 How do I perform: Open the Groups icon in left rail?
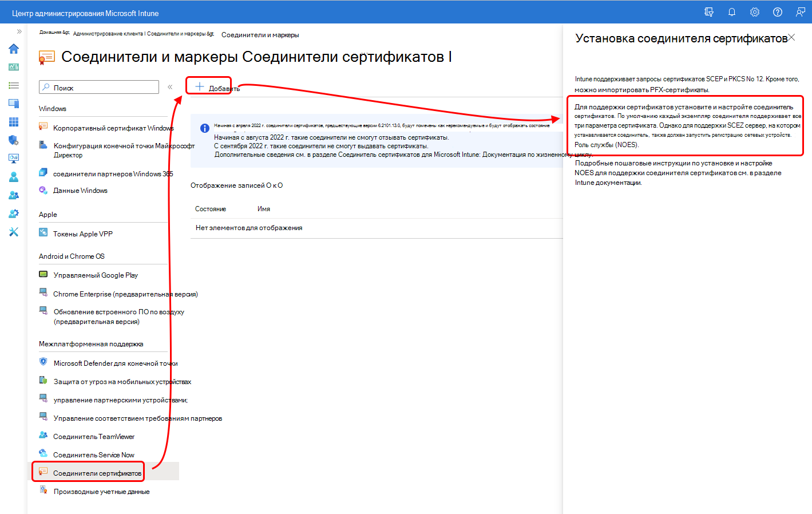click(x=14, y=195)
